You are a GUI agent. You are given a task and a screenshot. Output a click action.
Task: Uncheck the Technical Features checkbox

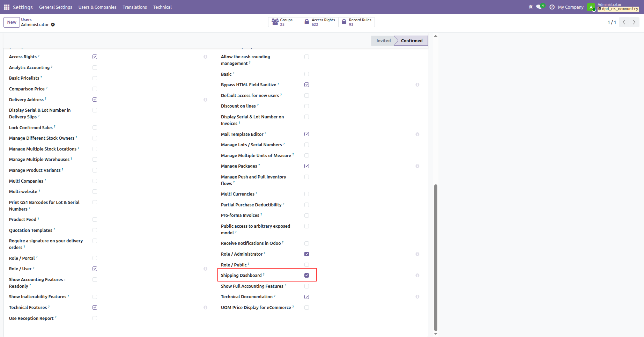(95, 308)
